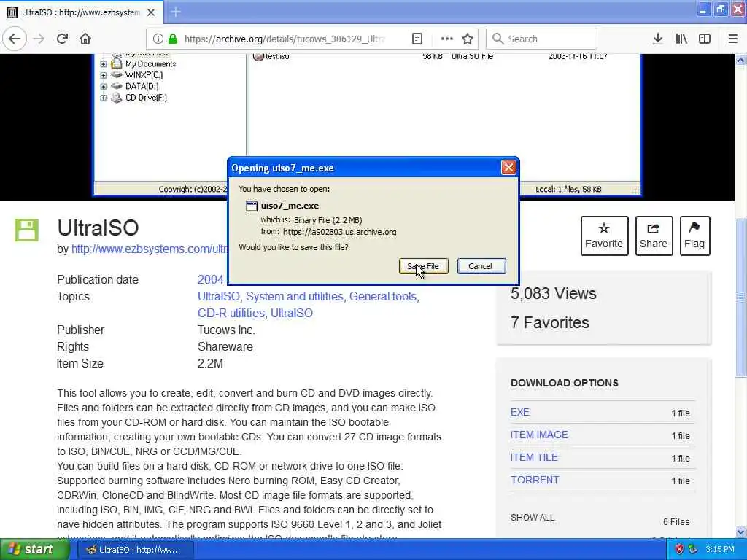This screenshot has height=560, width=747.
Task: Open the TORRENT download option
Action: point(535,480)
